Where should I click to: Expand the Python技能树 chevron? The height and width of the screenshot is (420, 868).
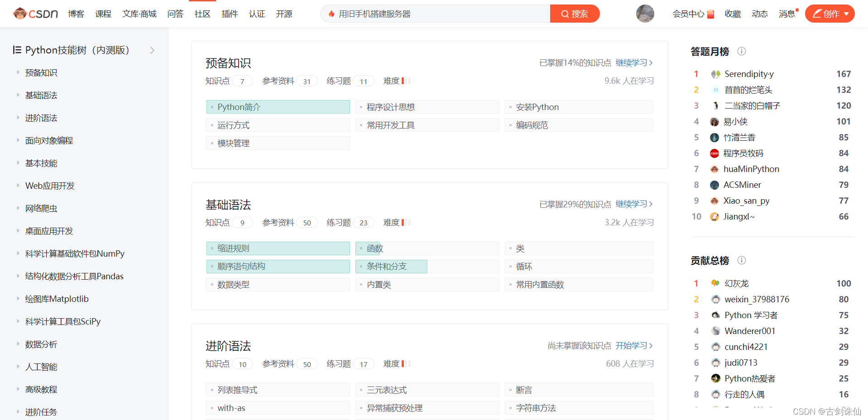153,50
